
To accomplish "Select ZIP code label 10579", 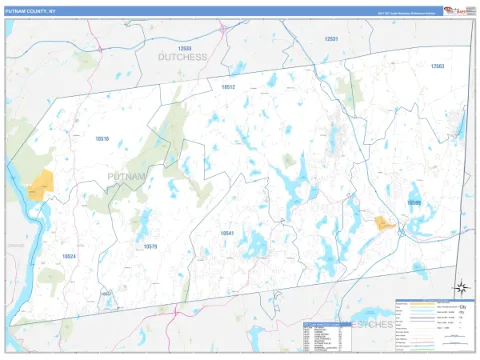I will [x=150, y=247].
